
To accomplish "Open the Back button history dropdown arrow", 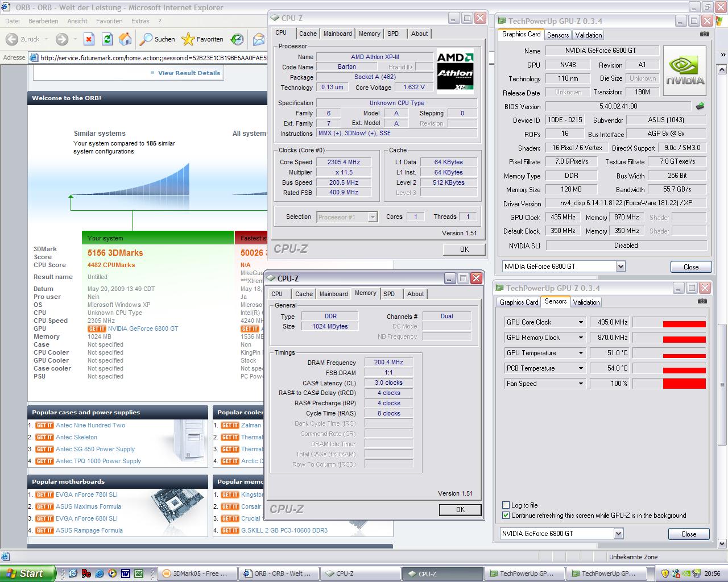I will click(x=47, y=39).
